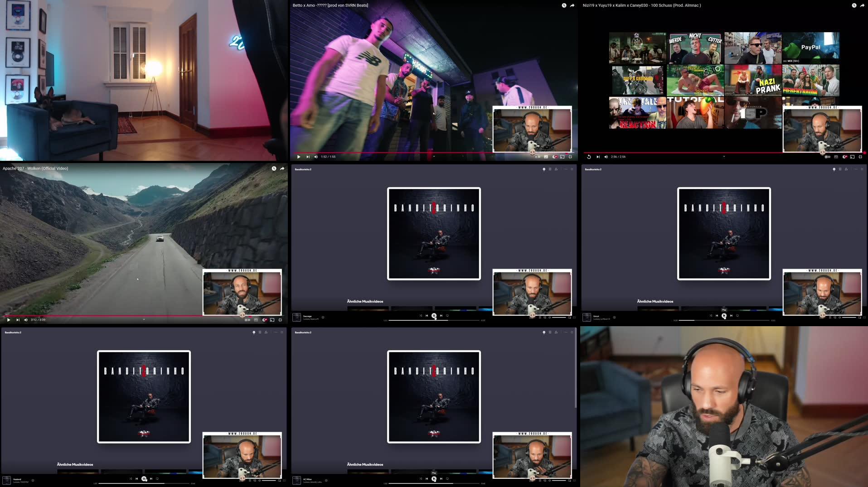Image resolution: width=868 pixels, height=487 pixels.
Task: Play the Apache 207 Wolken video
Action: pyautogui.click(x=9, y=320)
